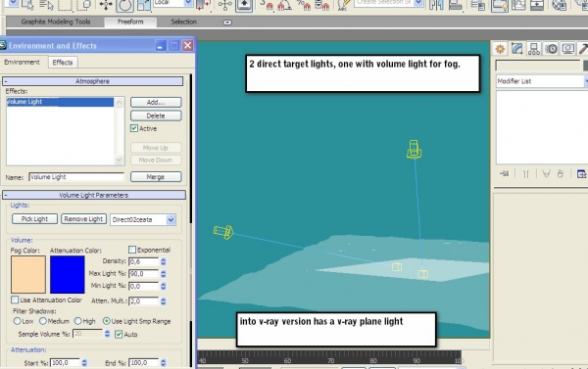Switch to the Effects tab
Screen dimensions: 588x369
(63, 63)
